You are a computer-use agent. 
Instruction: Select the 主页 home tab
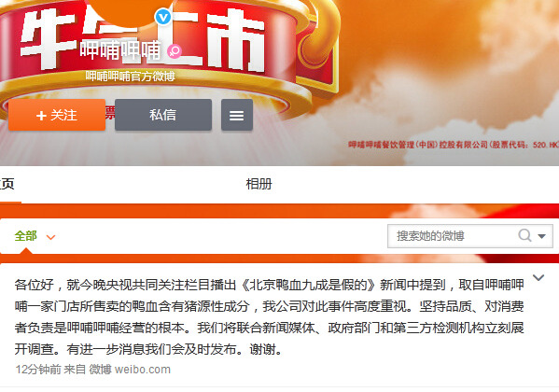[x=7, y=184]
